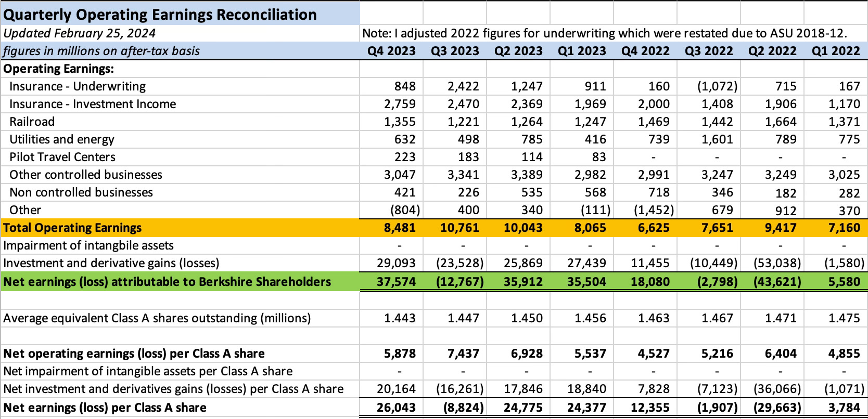Select the Q1 2023 column header
This screenshot has height=419, width=868.
pyautogui.click(x=582, y=51)
